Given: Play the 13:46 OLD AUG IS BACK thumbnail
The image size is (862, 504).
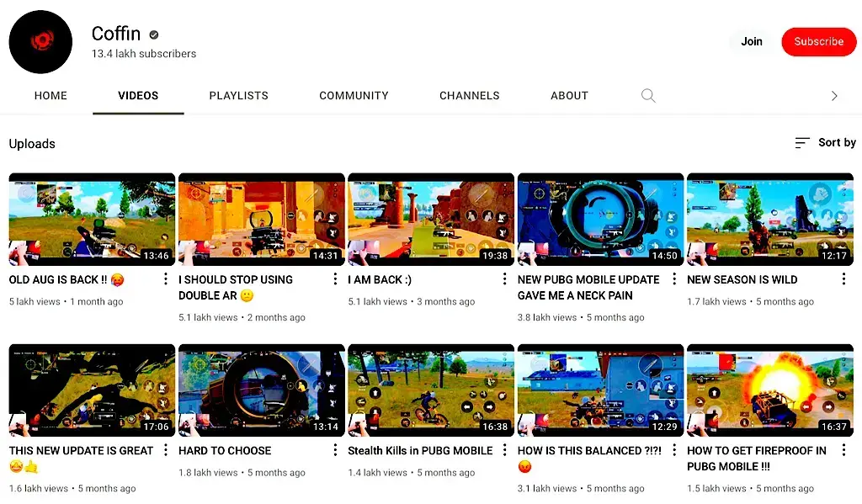Looking at the screenshot, I should pyautogui.click(x=92, y=220).
